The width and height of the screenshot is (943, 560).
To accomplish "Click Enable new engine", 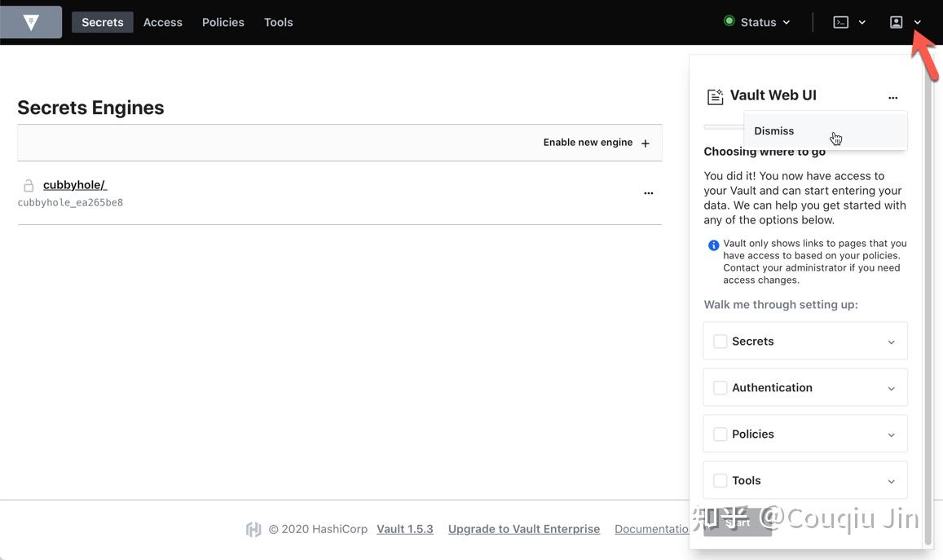I will [588, 142].
